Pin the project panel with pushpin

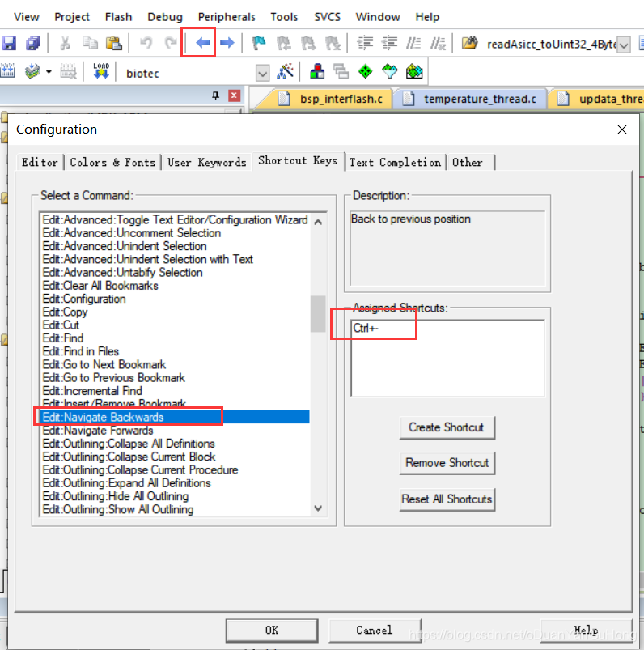(x=215, y=96)
